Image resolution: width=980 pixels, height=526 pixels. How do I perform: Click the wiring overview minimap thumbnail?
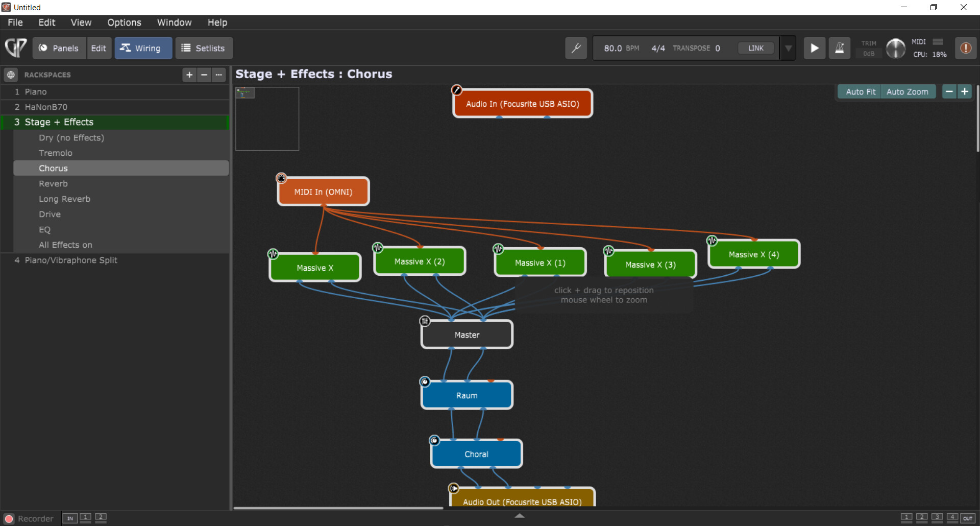(x=267, y=118)
